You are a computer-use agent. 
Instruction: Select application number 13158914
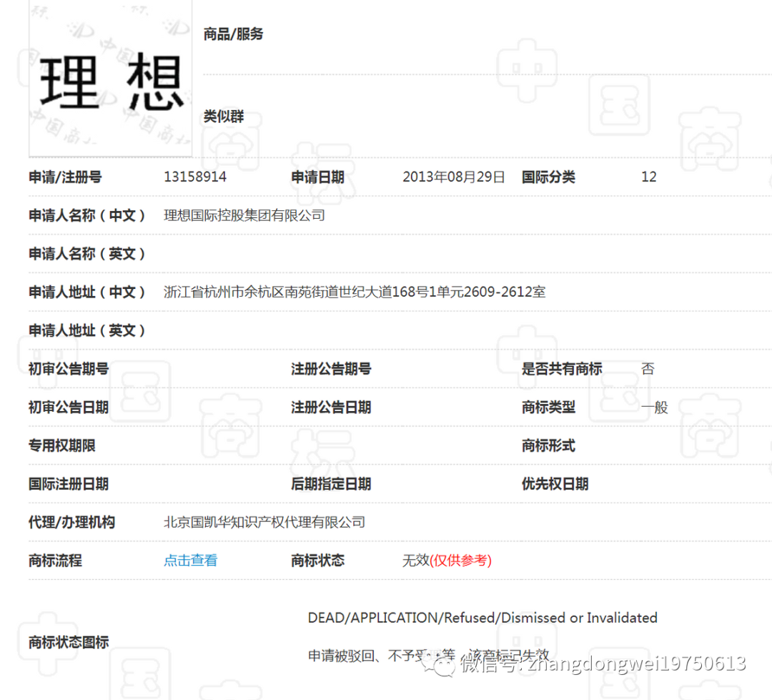[x=195, y=177]
